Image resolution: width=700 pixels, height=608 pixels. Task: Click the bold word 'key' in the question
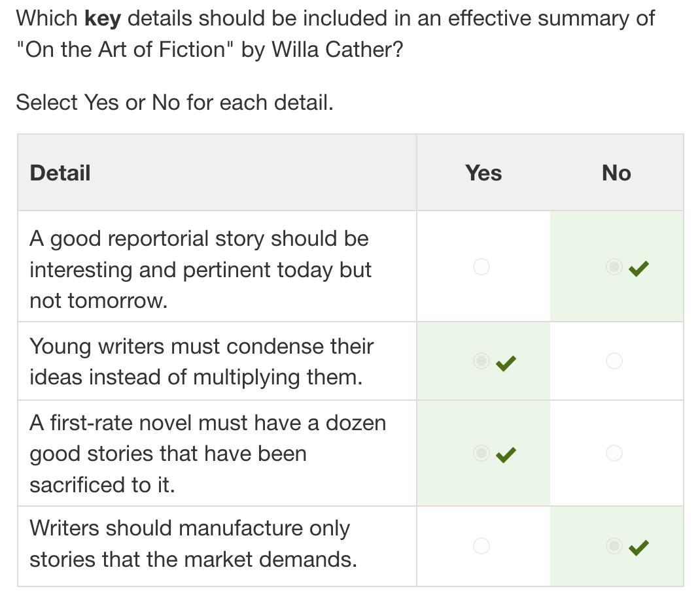click(103, 18)
